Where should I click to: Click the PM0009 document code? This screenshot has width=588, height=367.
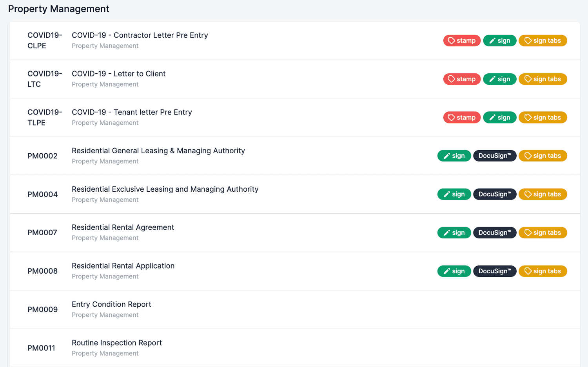coord(42,309)
